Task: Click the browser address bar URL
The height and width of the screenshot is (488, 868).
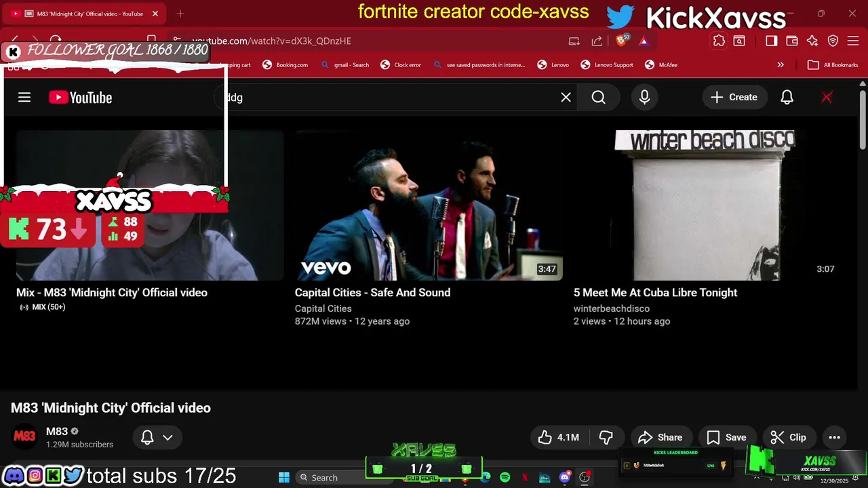Action: (271, 41)
